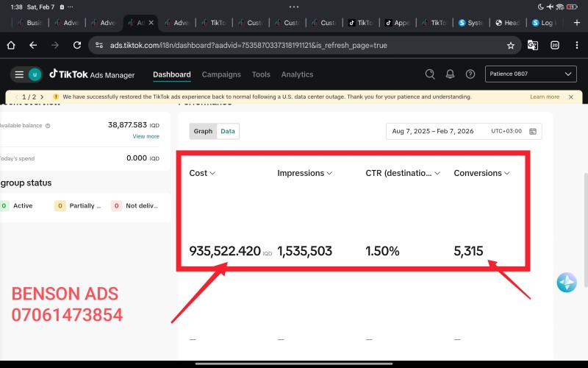Click the Not deliv... status count
The height and width of the screenshot is (368, 588).
(116, 206)
